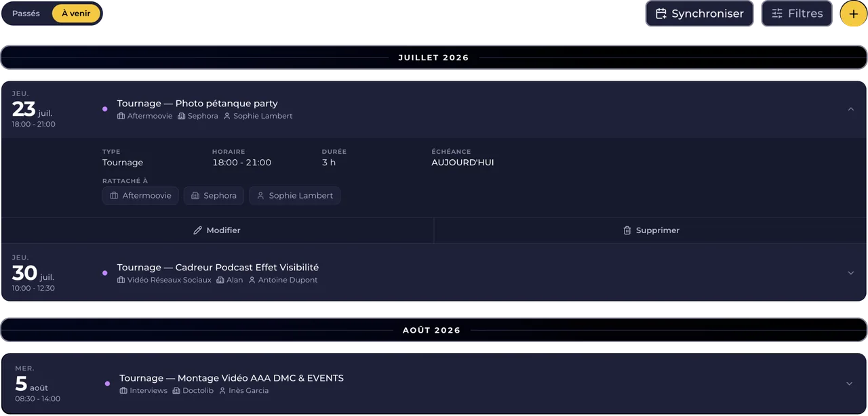Click the 23 juil. date block
The height and width of the screenshot is (416, 868).
point(34,109)
